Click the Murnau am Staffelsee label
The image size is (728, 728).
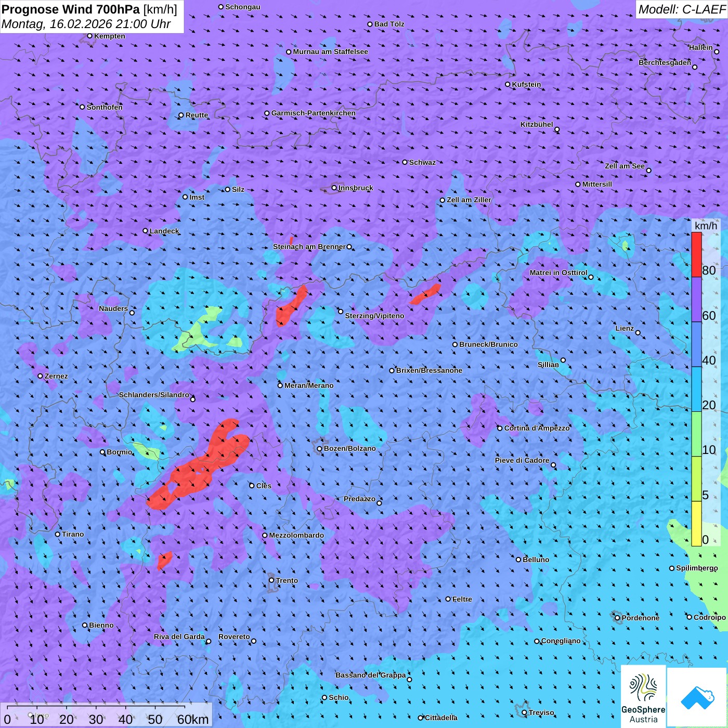[x=330, y=51]
